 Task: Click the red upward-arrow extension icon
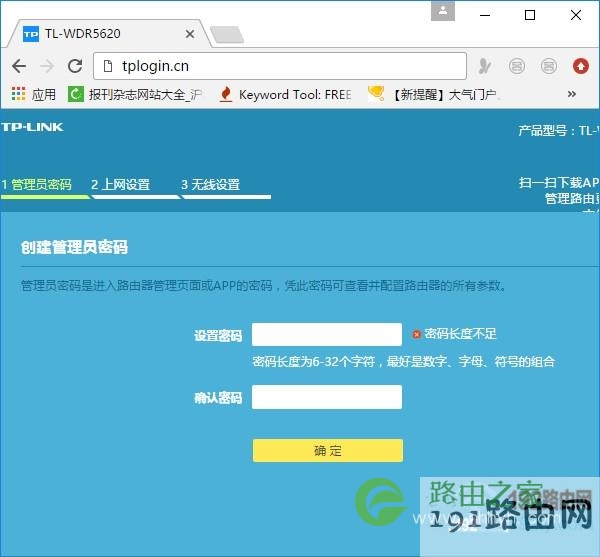tap(580, 66)
